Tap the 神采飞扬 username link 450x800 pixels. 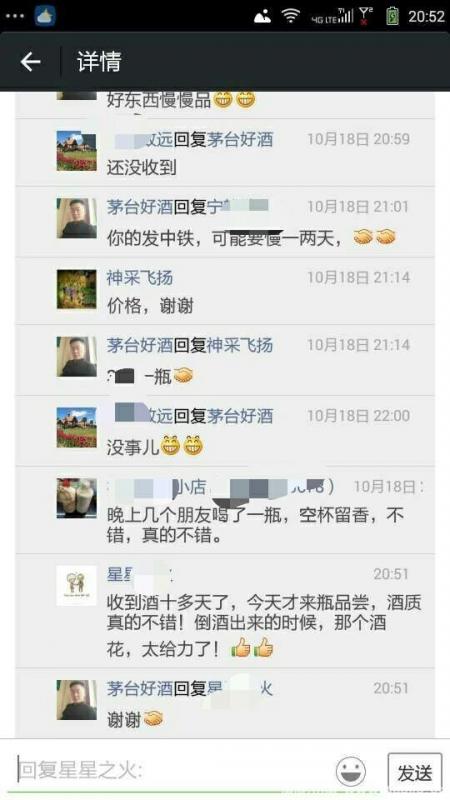click(140, 278)
